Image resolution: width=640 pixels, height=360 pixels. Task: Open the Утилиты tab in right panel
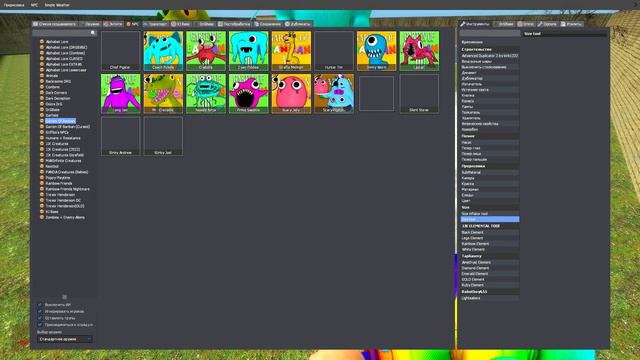(571, 24)
